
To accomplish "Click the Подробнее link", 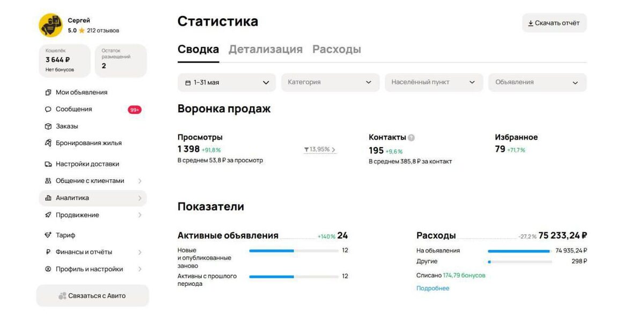I will [433, 289].
